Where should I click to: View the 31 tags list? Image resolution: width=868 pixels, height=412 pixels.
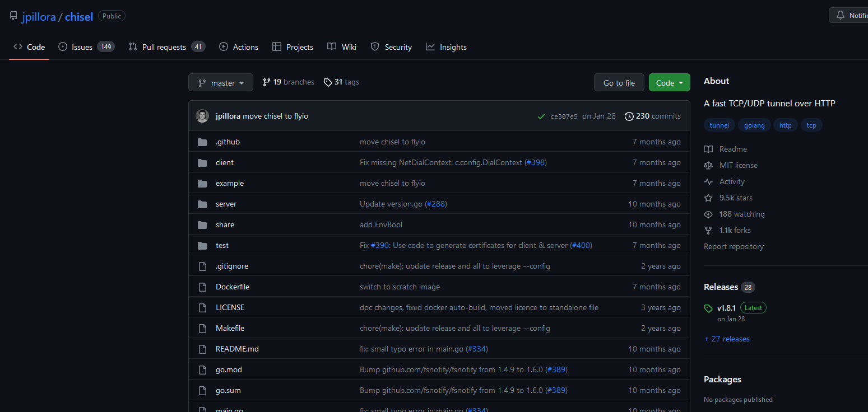tap(341, 82)
